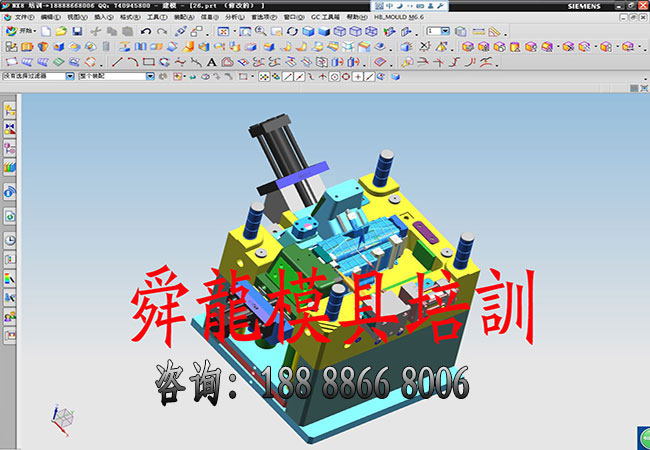Viewport: 650px width, 450px height.
Task: Click the green round button at bottom-right
Action: coord(641,437)
